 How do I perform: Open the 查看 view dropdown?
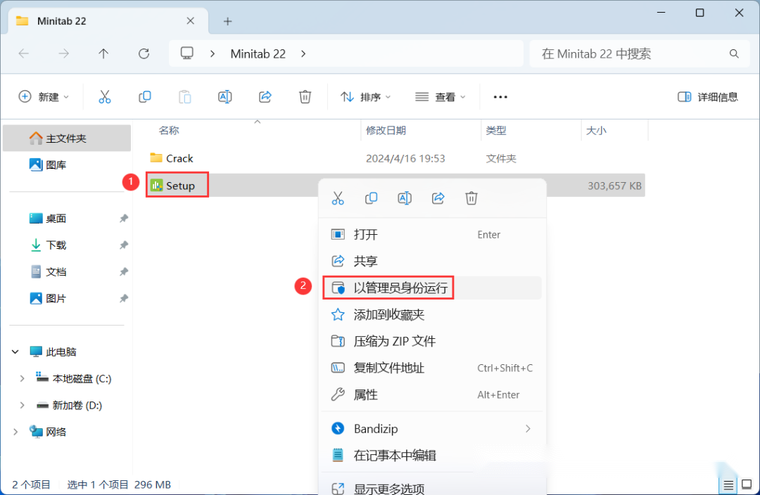[x=440, y=97]
